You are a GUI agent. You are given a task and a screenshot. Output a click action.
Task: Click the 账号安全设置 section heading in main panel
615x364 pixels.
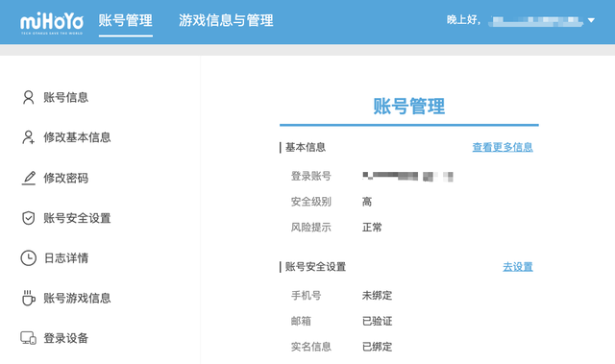[315, 267]
